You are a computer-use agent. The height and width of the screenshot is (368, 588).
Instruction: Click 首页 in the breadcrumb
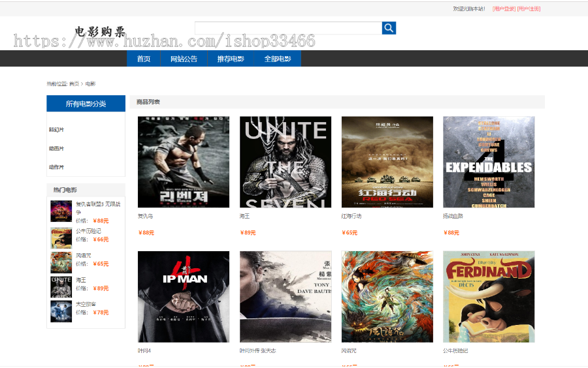(x=74, y=84)
